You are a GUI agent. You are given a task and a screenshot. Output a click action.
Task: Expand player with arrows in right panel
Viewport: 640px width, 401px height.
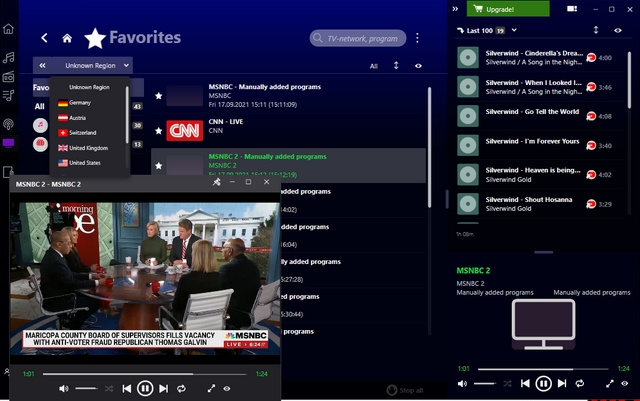pyautogui.click(x=610, y=383)
